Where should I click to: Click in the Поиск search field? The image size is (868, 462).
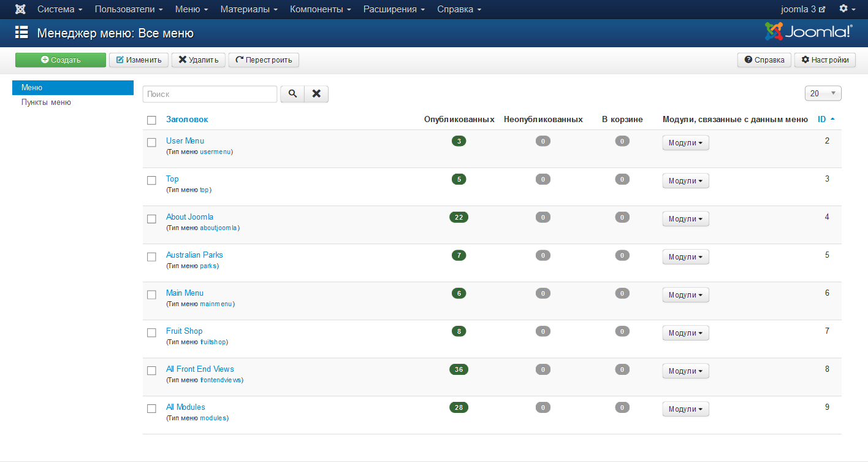[x=210, y=94]
